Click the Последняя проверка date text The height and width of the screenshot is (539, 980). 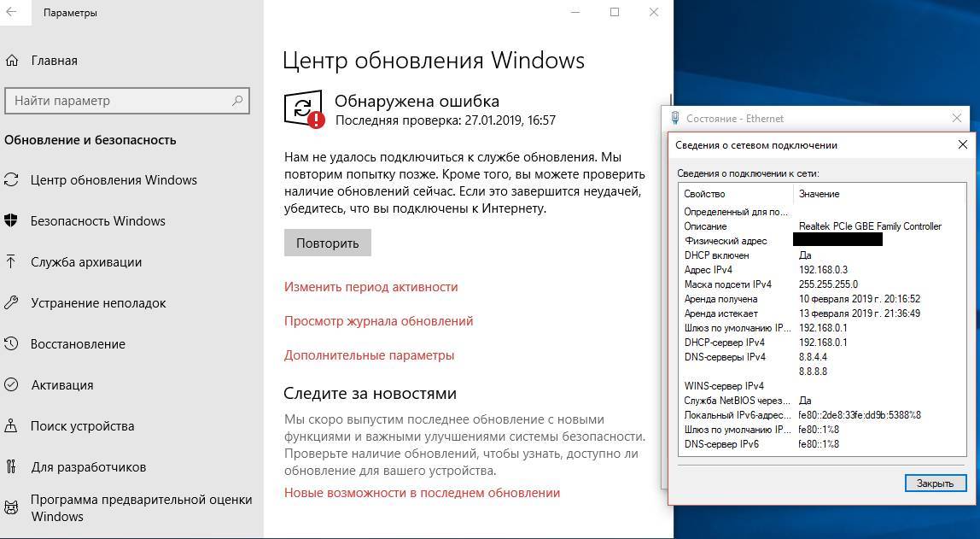(x=446, y=120)
